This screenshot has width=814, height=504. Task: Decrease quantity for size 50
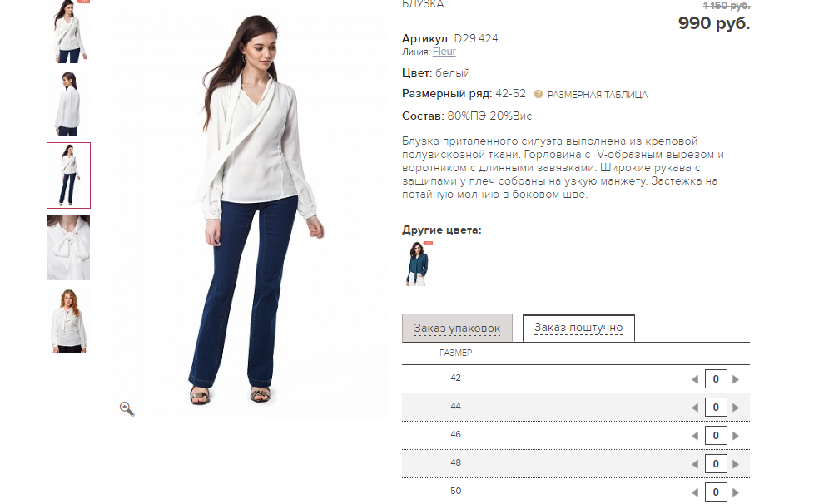pos(695,492)
